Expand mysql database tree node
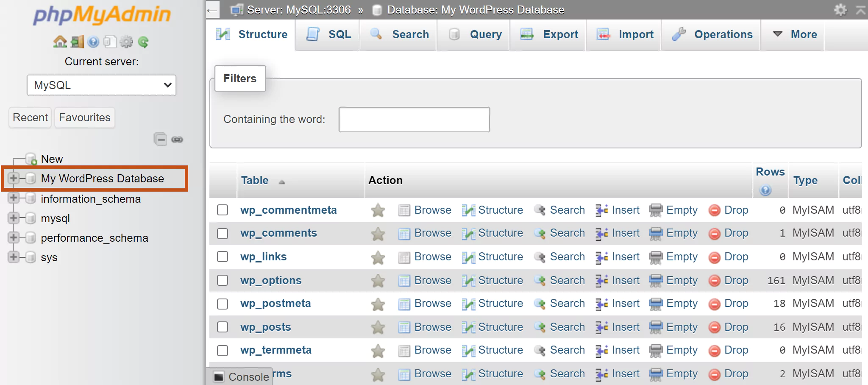This screenshot has width=868, height=385. click(14, 218)
